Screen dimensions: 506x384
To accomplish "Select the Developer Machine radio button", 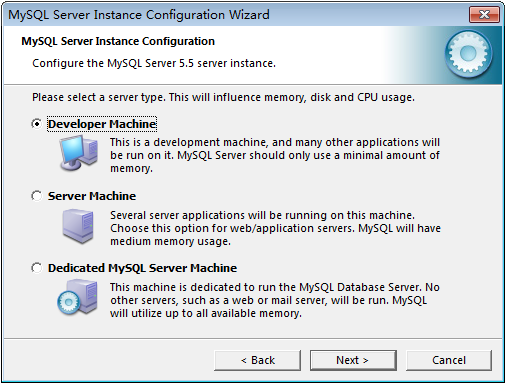I will [36, 124].
